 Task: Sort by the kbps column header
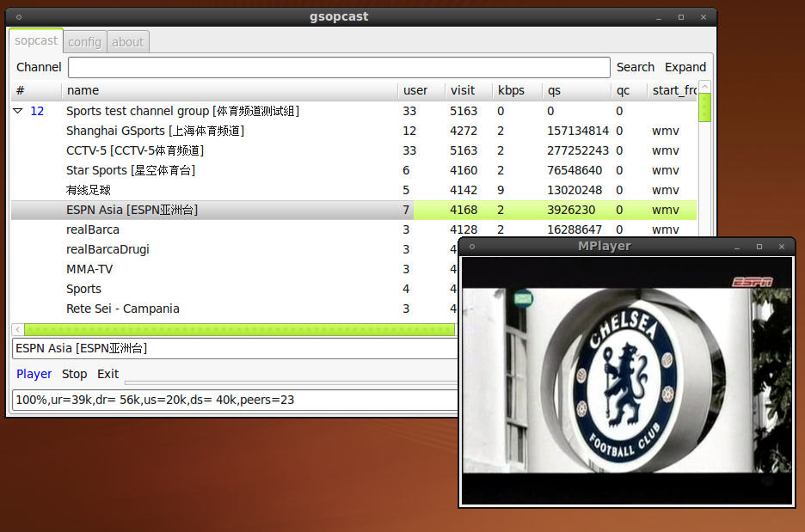(517, 90)
